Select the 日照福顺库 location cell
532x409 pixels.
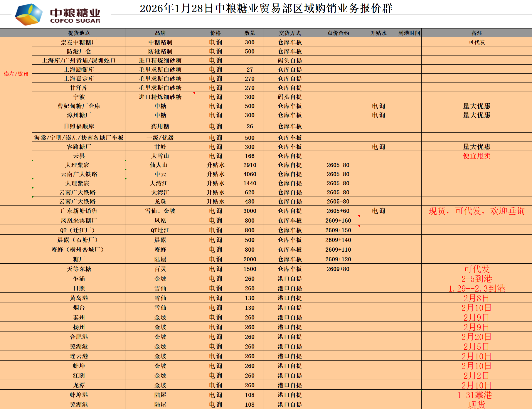pos(79,126)
